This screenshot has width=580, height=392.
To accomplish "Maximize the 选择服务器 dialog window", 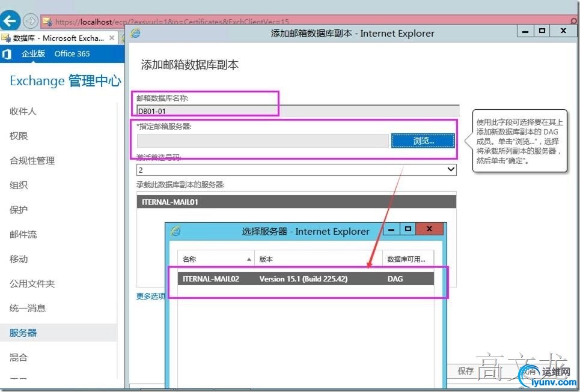I will (x=408, y=229).
